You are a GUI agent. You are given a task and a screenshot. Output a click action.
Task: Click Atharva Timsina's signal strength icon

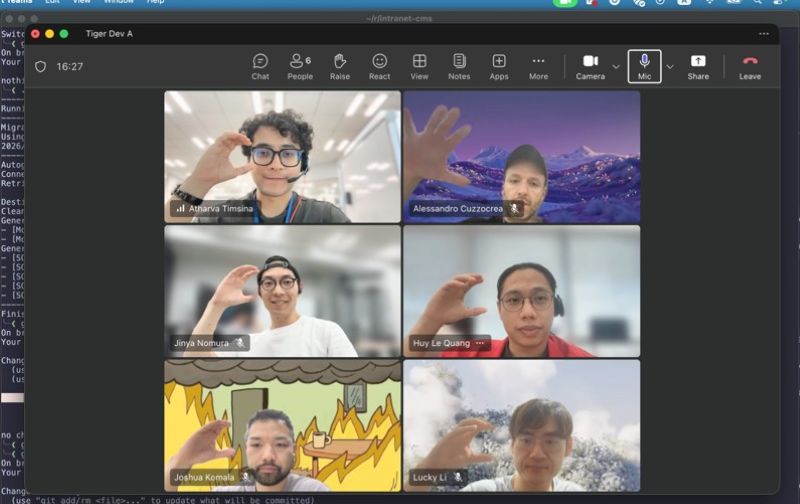180,208
